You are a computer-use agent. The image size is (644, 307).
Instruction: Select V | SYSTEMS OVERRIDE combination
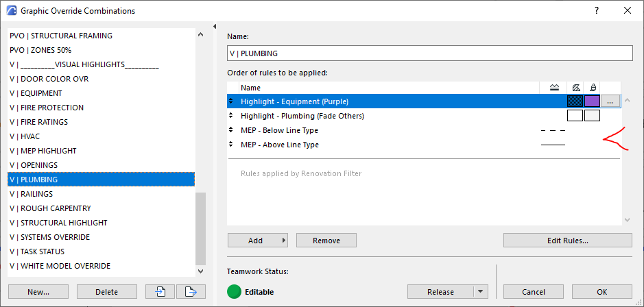coord(101,237)
